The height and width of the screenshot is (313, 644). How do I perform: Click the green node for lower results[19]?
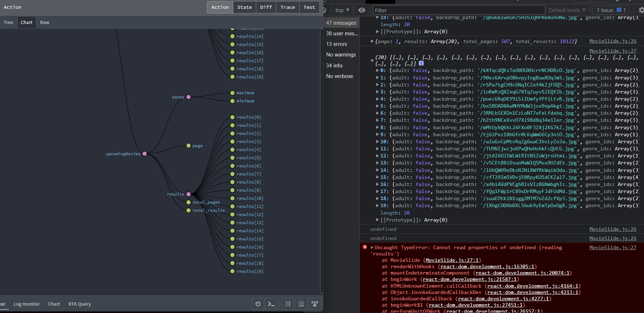(x=232, y=271)
